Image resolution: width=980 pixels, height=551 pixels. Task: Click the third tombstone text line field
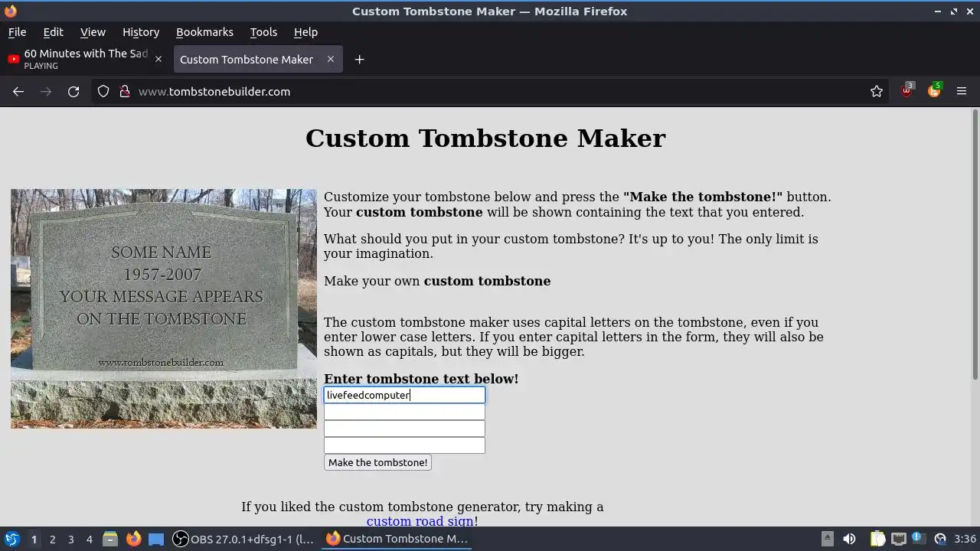tap(404, 429)
